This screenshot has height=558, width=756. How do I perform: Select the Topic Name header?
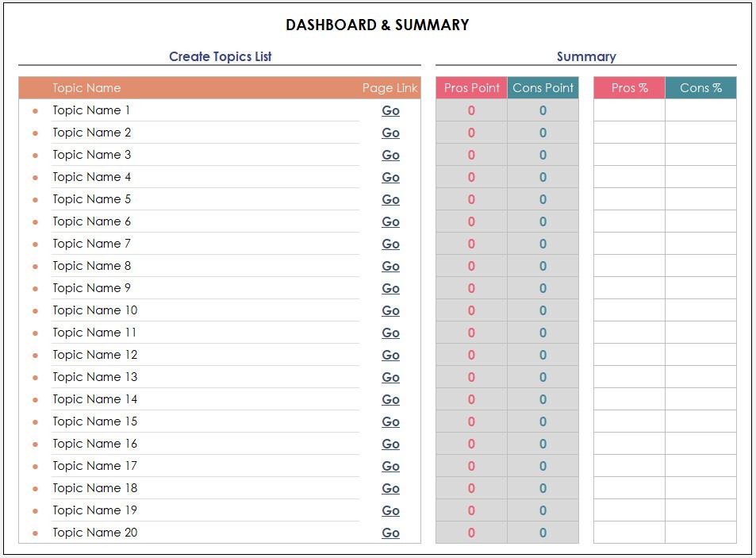click(x=87, y=87)
